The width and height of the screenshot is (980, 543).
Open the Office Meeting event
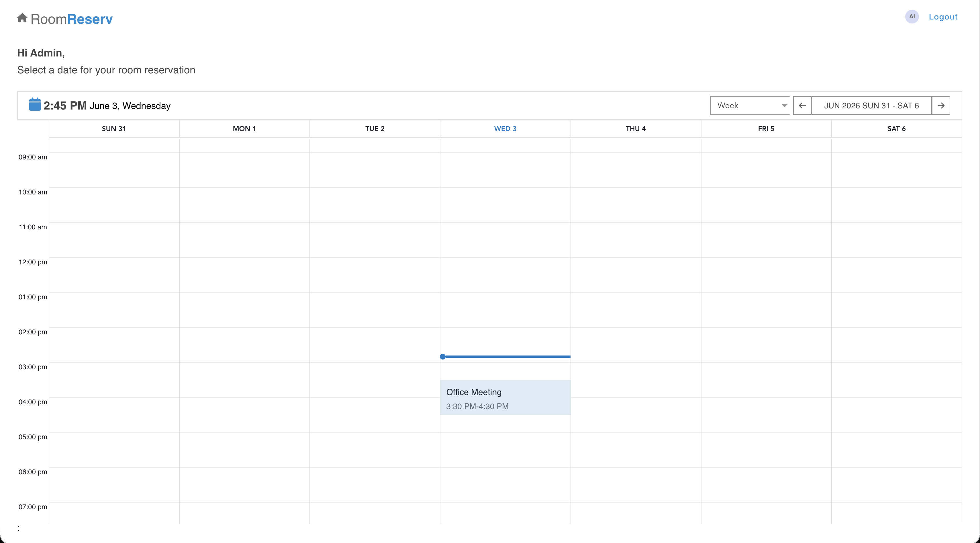505,397
